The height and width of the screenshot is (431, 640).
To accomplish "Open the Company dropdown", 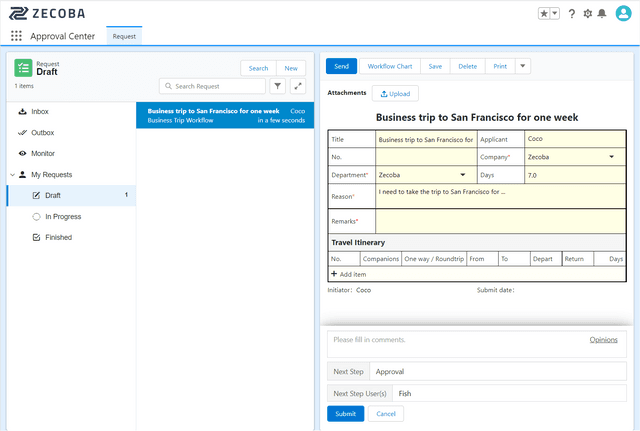I will click(x=611, y=157).
